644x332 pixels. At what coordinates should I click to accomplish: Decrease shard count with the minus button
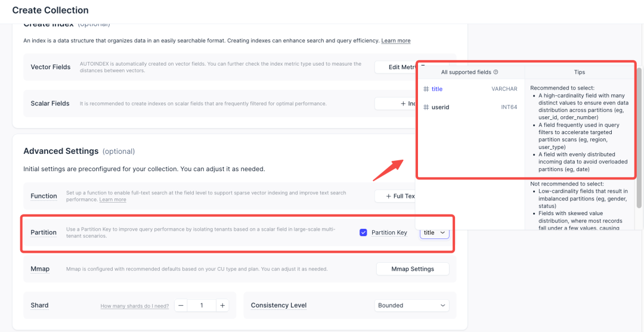pyautogui.click(x=179, y=305)
